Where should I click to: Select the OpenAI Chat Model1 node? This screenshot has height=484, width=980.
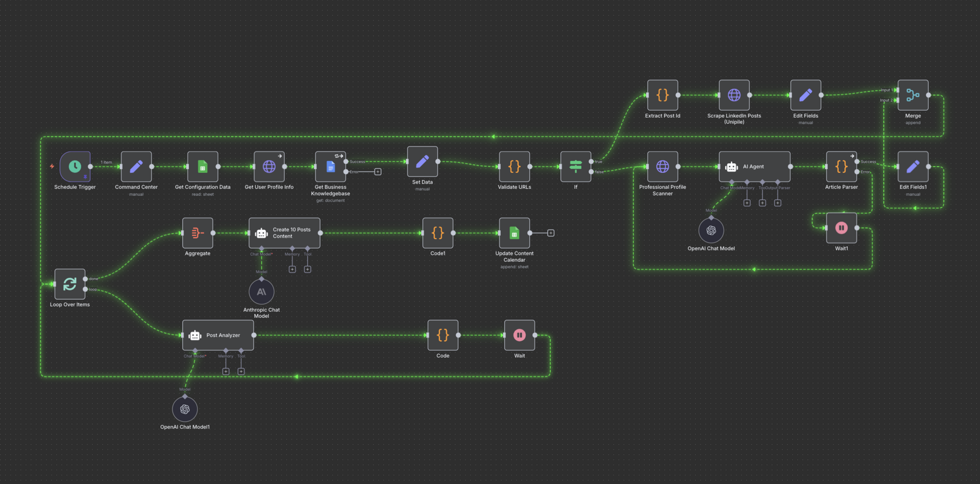tap(185, 409)
